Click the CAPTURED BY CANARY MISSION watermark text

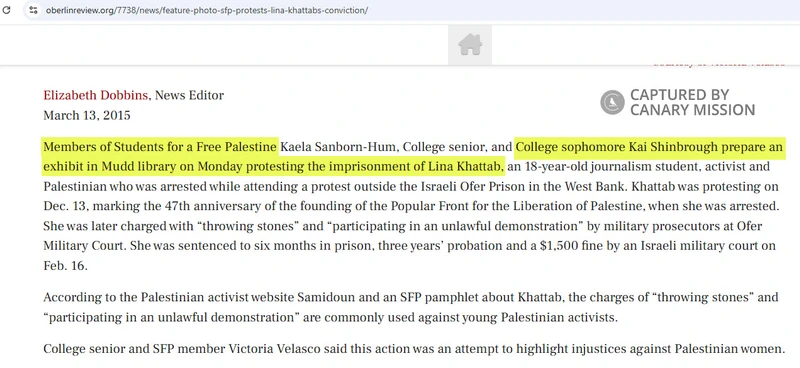pos(692,102)
